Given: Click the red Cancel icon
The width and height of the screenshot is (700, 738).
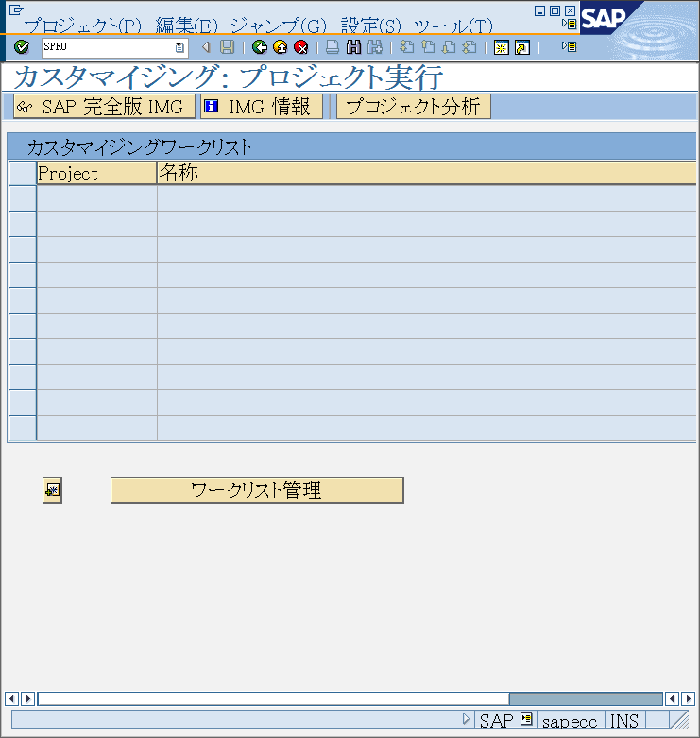Looking at the screenshot, I should 301,47.
